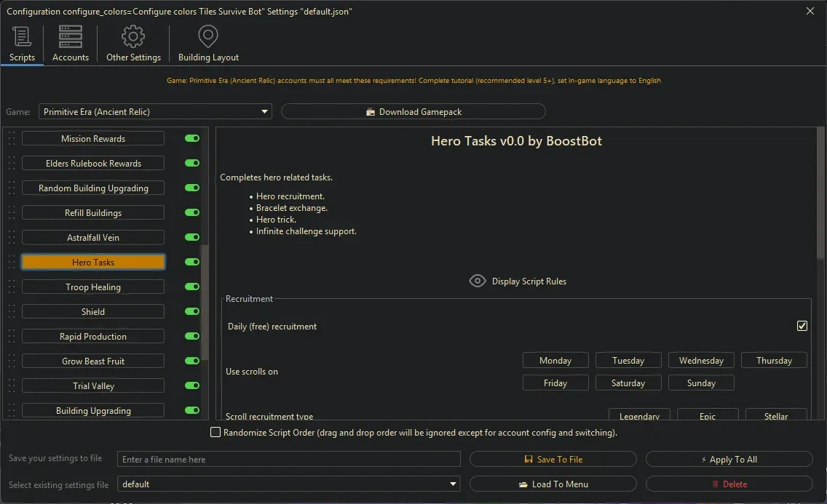Open the existing settings file dropdown
The height and width of the screenshot is (504, 827).
[454, 484]
